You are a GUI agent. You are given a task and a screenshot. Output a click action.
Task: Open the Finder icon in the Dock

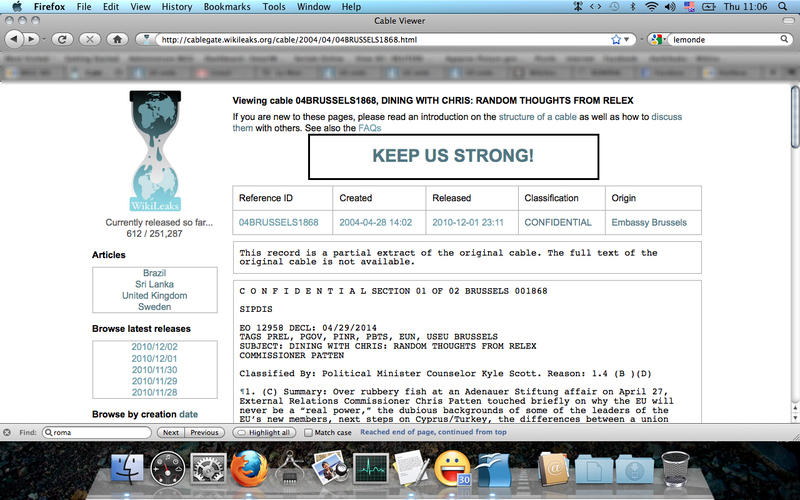click(x=128, y=468)
